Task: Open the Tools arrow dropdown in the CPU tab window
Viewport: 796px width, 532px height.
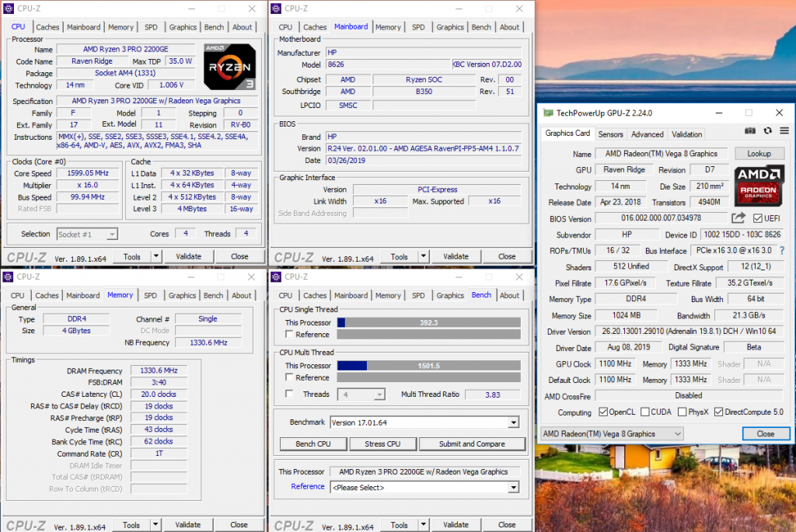Action: pos(156,256)
